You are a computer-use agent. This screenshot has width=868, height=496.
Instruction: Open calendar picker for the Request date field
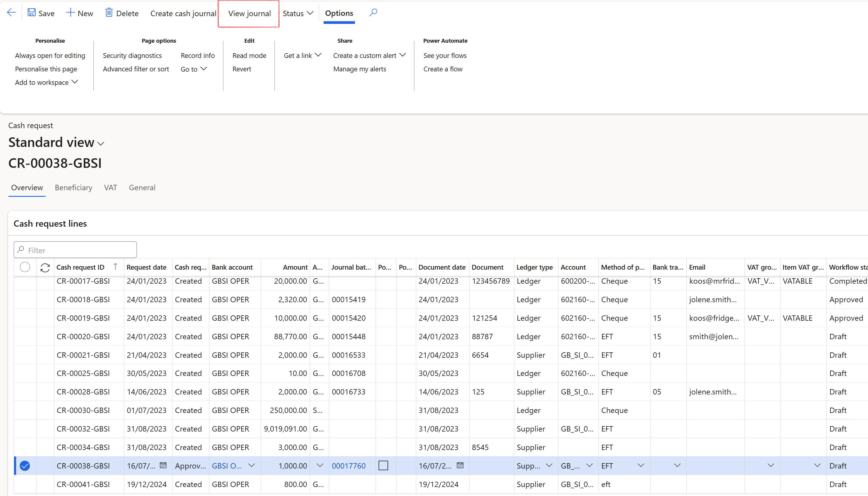pyautogui.click(x=163, y=465)
